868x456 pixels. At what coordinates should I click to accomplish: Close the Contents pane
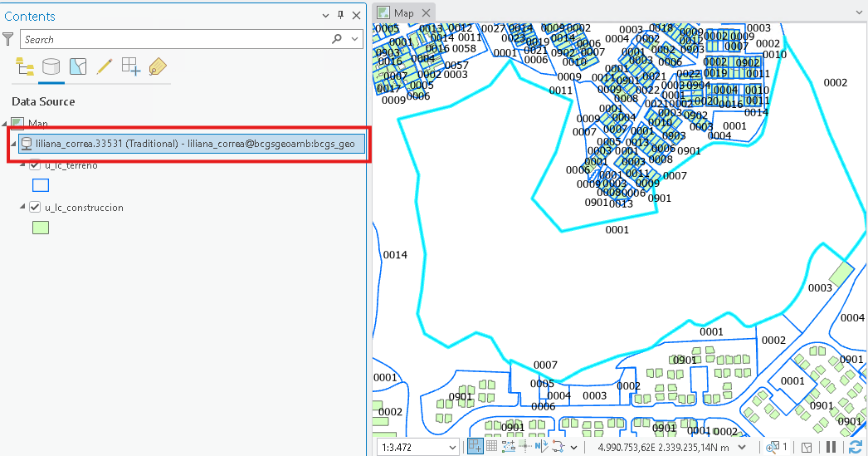357,16
